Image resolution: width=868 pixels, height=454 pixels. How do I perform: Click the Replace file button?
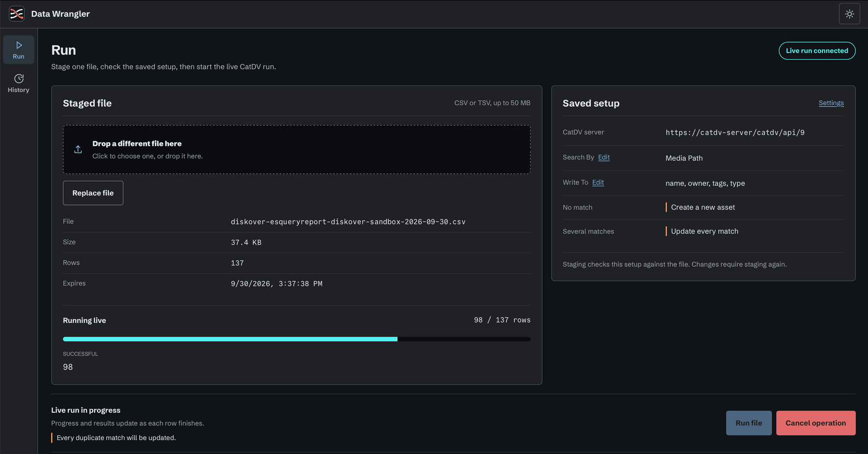93,193
